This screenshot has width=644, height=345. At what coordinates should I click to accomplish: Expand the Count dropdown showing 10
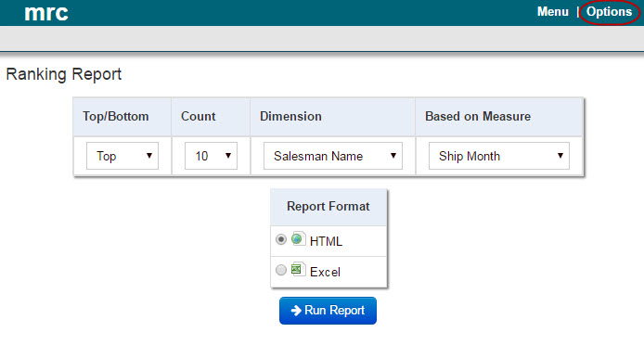[211, 156]
